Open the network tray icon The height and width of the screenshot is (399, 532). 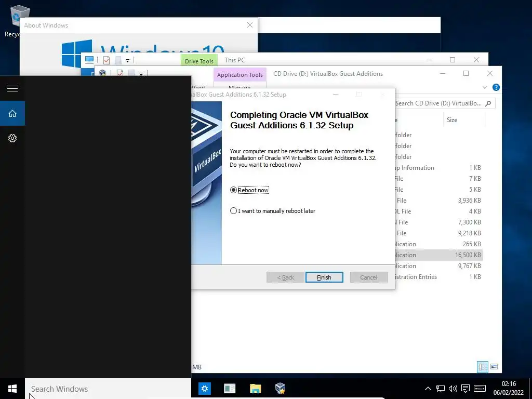pos(441,389)
